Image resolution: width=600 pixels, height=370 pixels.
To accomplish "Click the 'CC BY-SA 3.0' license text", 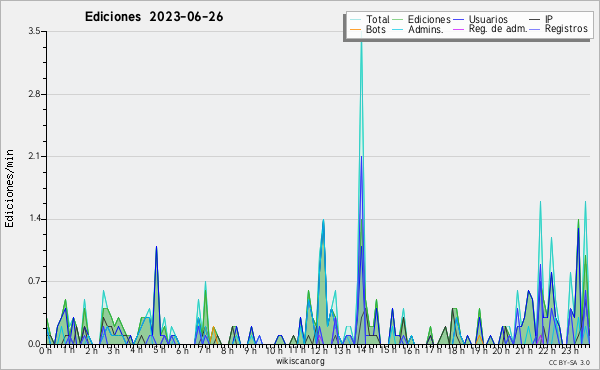I will pos(569,363).
